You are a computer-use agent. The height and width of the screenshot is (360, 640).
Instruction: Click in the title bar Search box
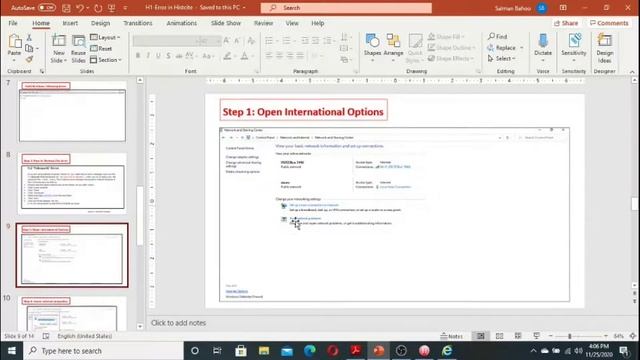point(346,8)
